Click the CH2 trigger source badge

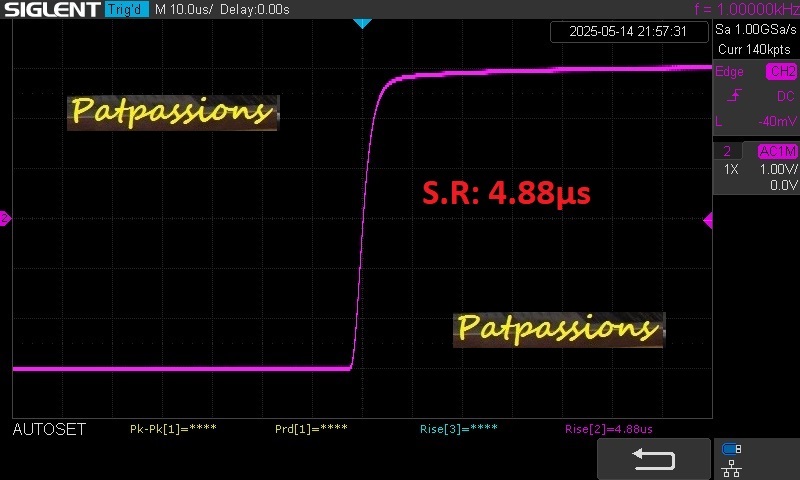tap(782, 71)
